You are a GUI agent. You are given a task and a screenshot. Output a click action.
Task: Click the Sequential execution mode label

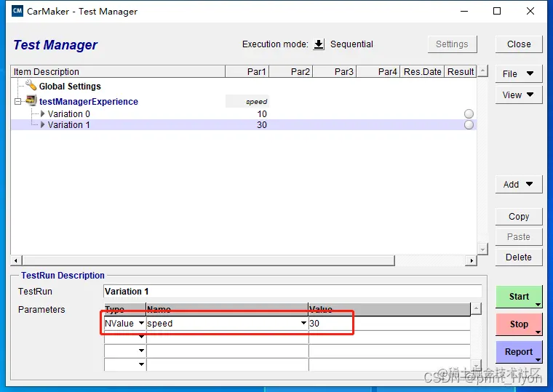[351, 44]
